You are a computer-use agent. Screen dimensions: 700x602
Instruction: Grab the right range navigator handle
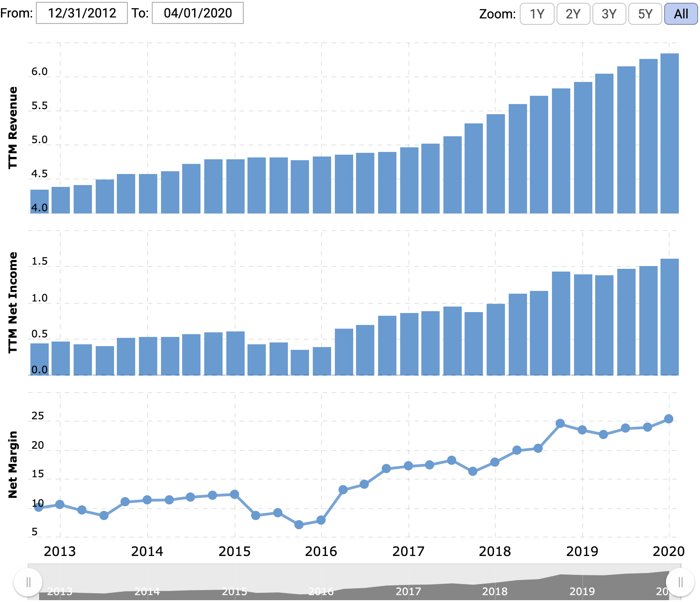pyautogui.click(x=680, y=582)
